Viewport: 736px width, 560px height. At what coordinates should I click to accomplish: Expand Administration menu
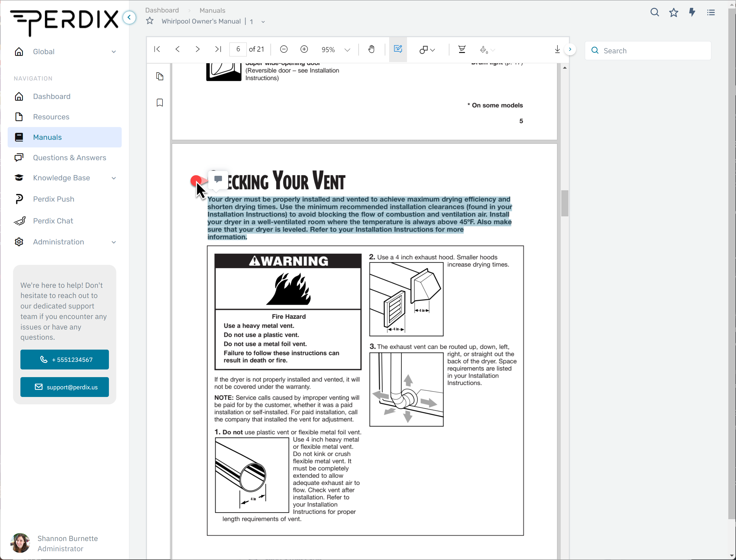coord(65,242)
